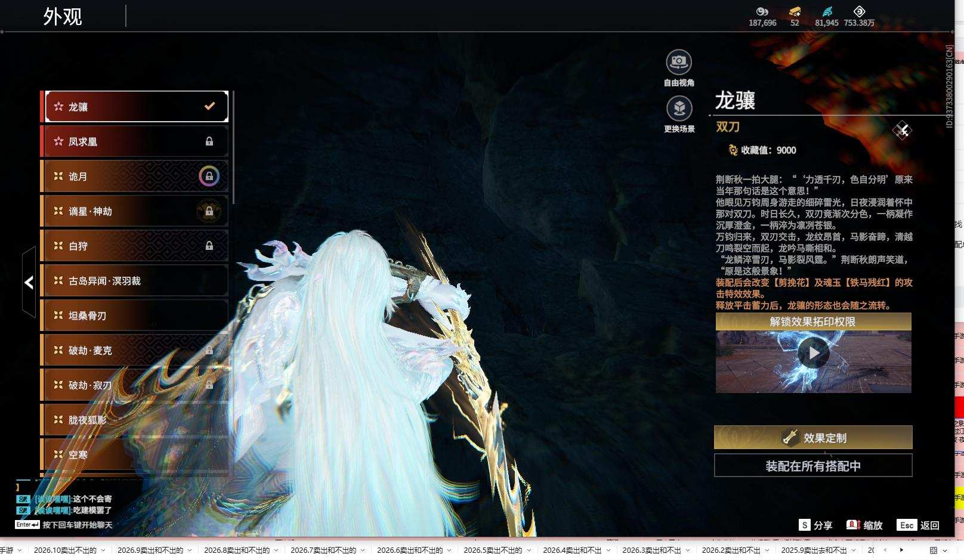Screen dimensions: 964x560
Task: Click the Enter key chat icon
Action: (27, 525)
